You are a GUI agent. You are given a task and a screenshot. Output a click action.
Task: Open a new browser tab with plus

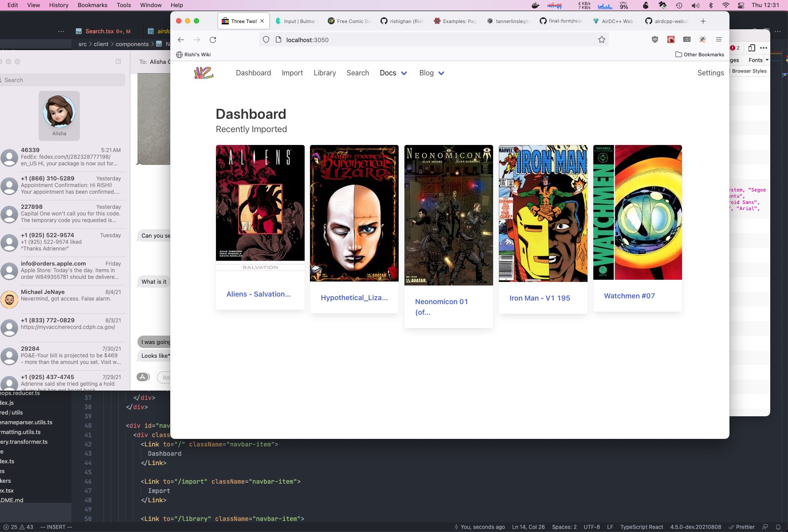pyautogui.click(x=703, y=21)
